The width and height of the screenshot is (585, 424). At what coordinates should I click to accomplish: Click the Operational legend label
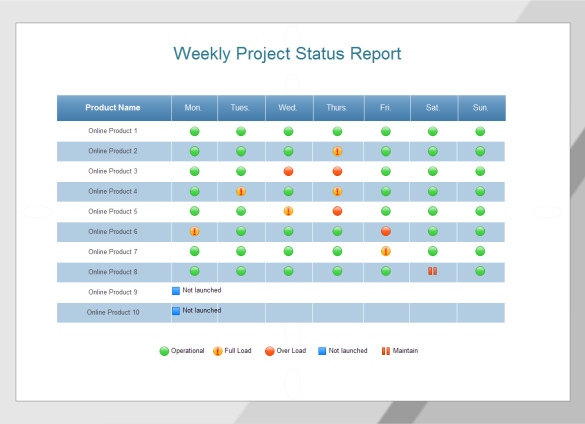[188, 350]
